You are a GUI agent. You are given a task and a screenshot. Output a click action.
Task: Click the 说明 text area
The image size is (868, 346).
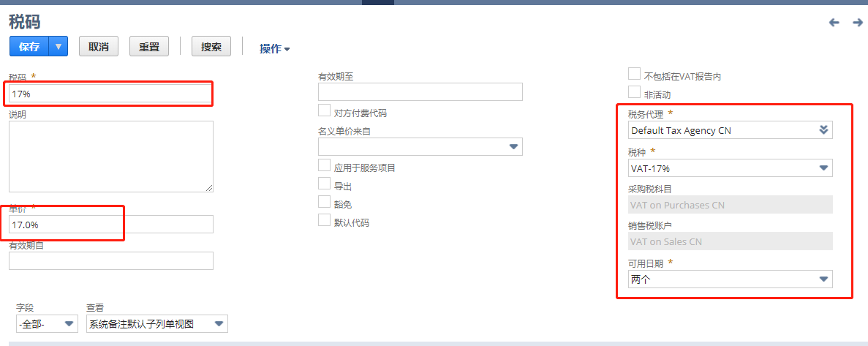[111, 157]
